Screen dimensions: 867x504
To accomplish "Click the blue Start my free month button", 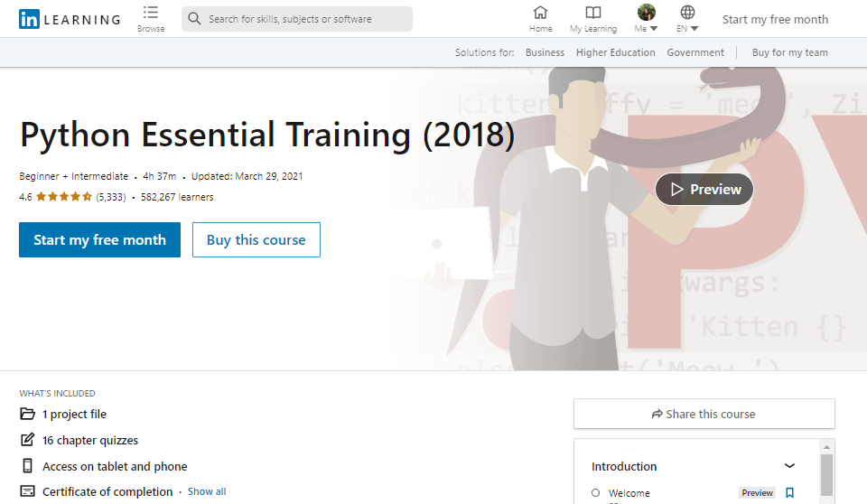I will tap(99, 239).
